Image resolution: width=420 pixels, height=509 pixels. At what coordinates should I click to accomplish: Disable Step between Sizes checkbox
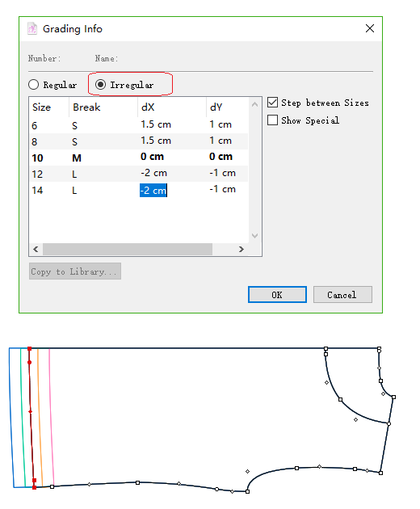[x=273, y=103]
